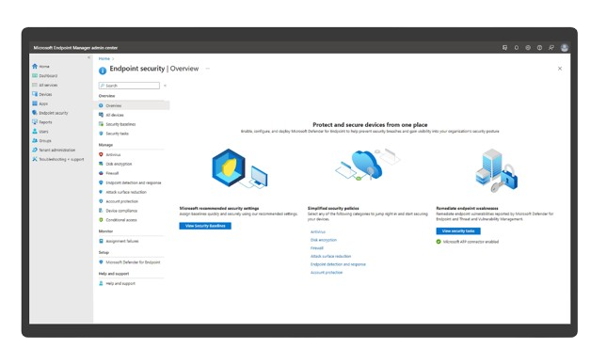Open Attack surface reduction under Manage
The width and height of the screenshot is (607, 364).
coord(122,192)
